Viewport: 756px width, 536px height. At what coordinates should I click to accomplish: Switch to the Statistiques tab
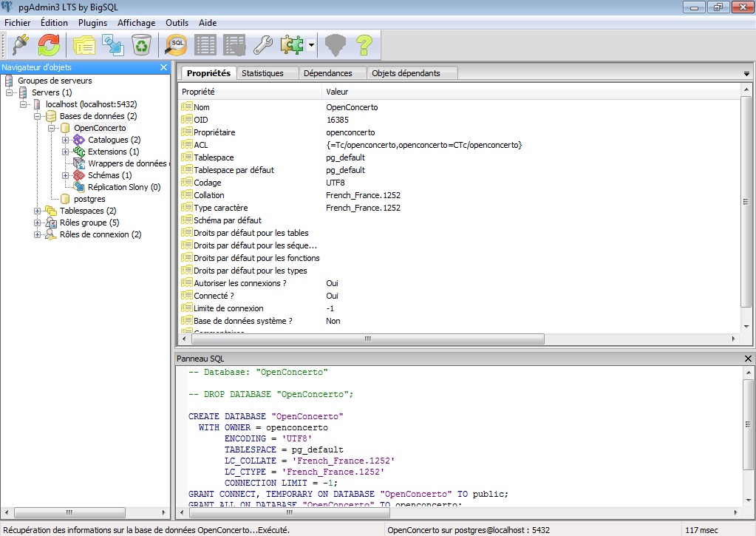262,73
